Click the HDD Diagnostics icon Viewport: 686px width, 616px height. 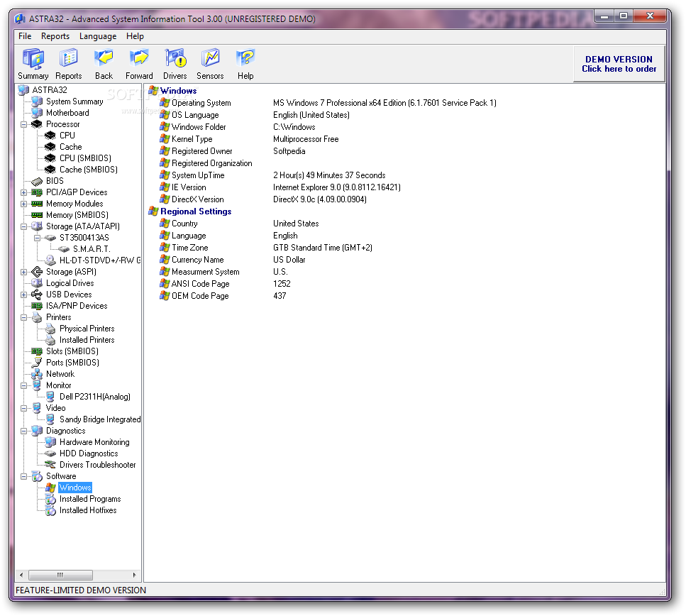click(50, 453)
